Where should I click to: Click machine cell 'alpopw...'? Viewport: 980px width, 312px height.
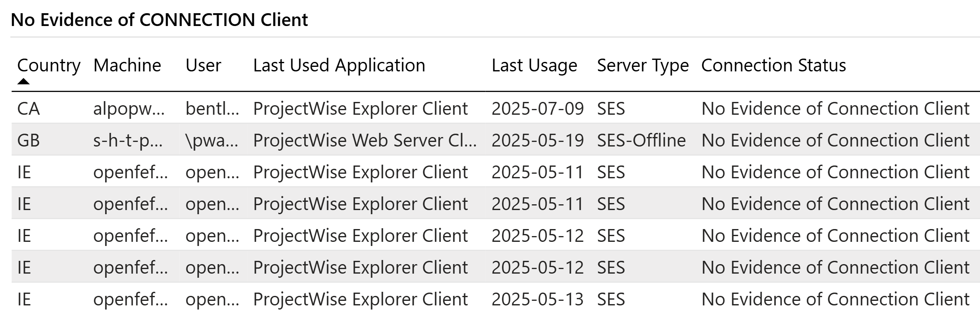(129, 109)
